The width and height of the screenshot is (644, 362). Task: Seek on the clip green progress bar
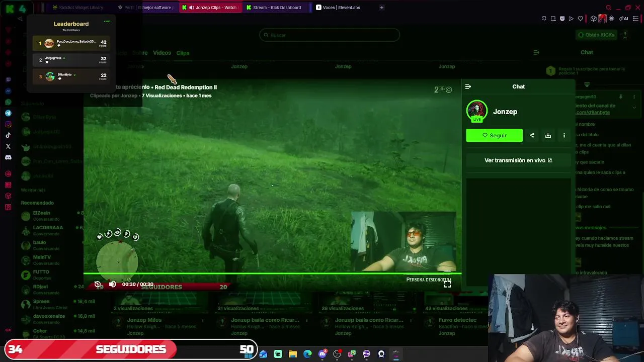[272, 274]
